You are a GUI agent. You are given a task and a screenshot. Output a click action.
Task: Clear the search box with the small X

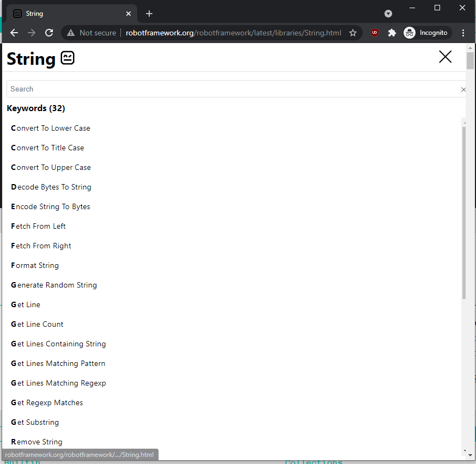tap(463, 89)
